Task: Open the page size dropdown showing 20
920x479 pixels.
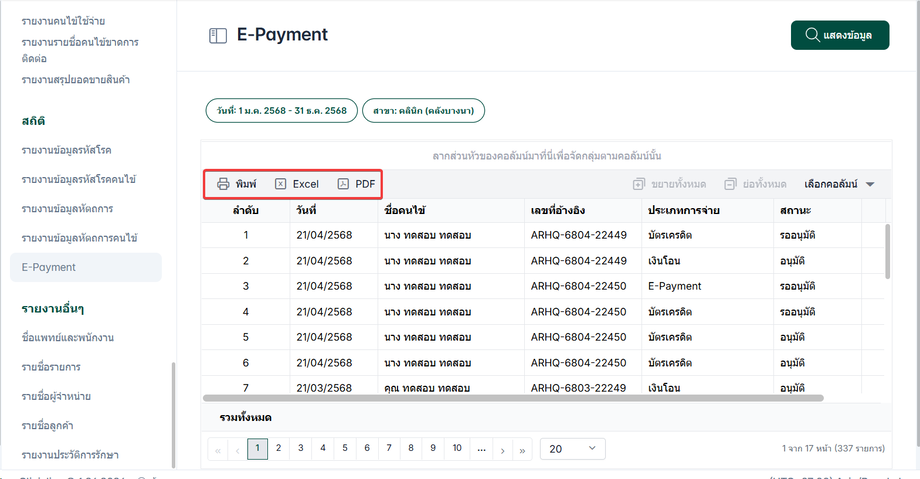Action: (x=572, y=449)
